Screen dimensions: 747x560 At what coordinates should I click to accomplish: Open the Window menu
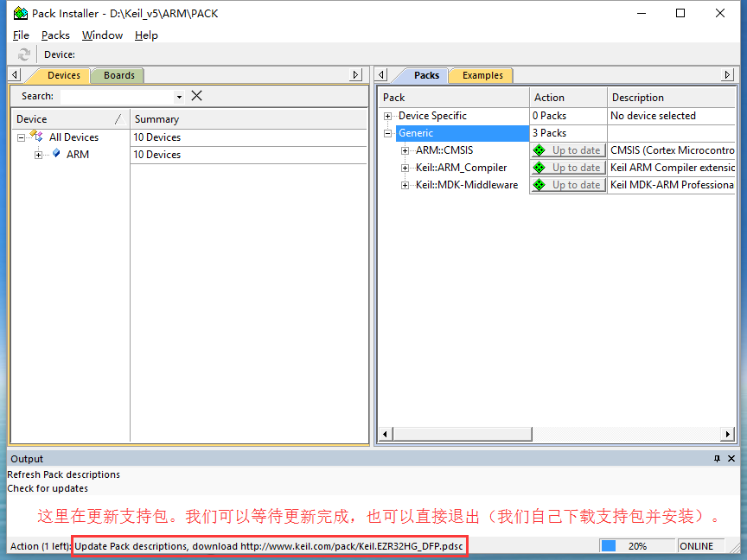tap(102, 35)
